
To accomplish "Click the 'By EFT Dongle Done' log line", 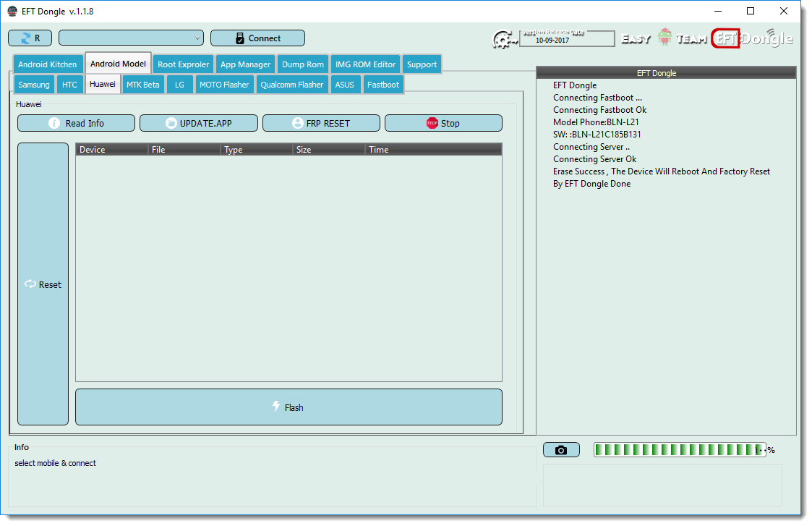I will point(592,184).
